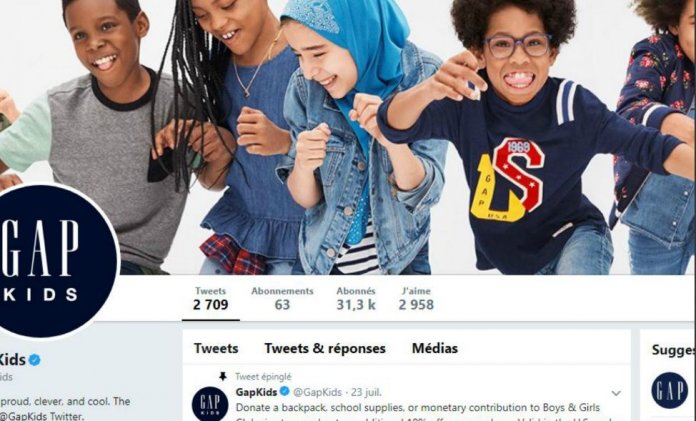This screenshot has width=696, height=421.
Task: Open the J'aime 2 958 likes
Action: pos(416,298)
